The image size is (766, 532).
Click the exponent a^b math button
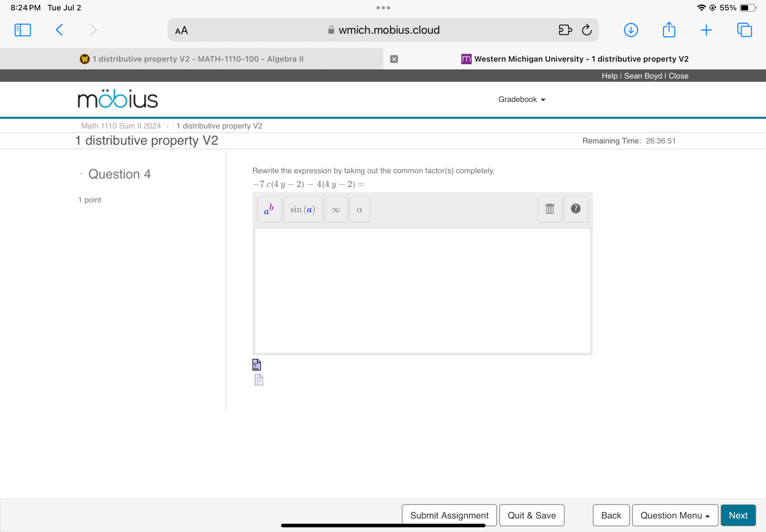[x=269, y=210]
